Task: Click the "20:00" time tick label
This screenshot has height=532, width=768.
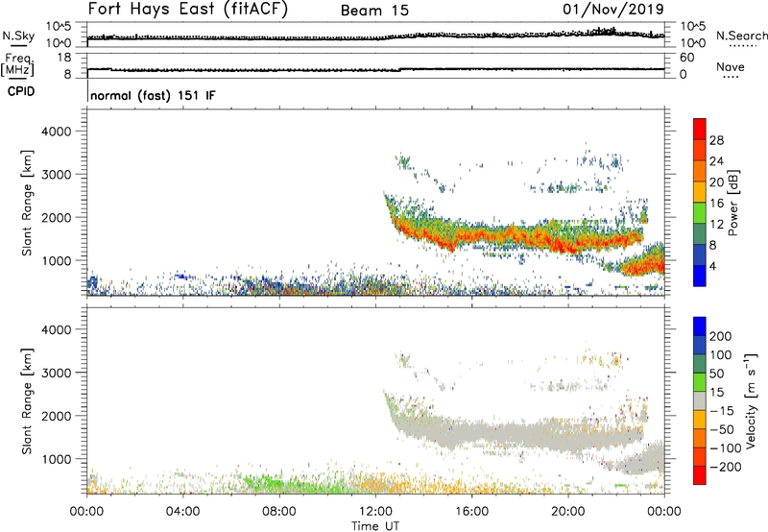Action: click(x=567, y=512)
